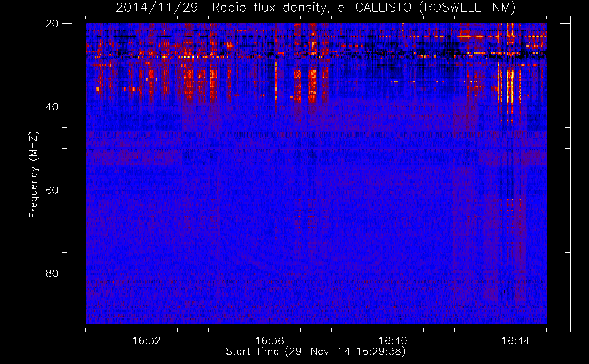Click the plot title with the date 2014/11/29
Viewport: 589px width, 364px height.
point(315,7)
